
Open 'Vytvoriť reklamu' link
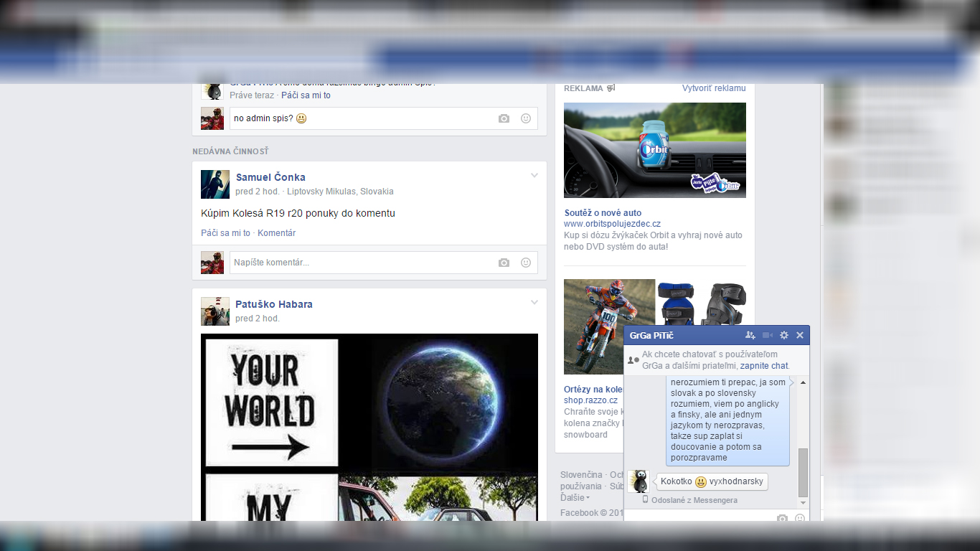coord(713,88)
